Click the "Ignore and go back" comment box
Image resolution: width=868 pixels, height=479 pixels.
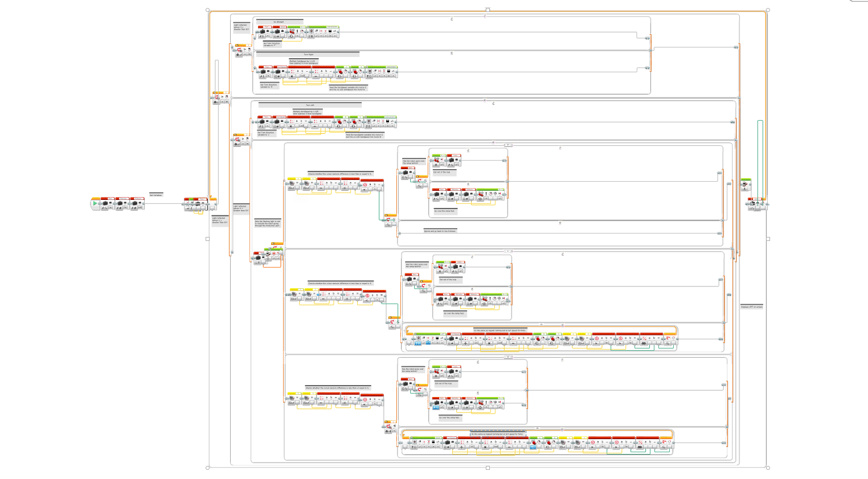(440, 231)
